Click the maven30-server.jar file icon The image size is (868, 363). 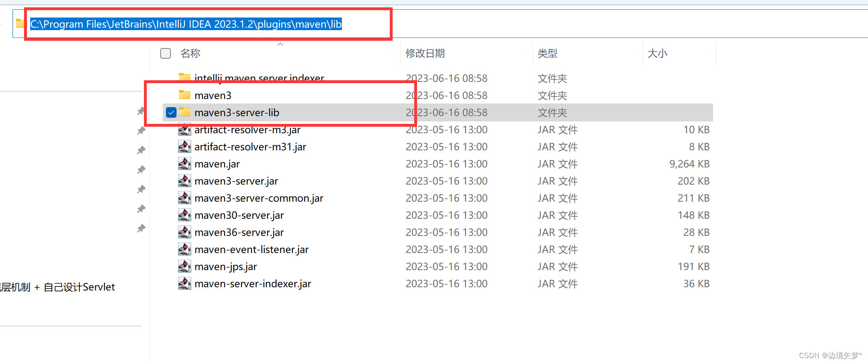[x=185, y=215]
